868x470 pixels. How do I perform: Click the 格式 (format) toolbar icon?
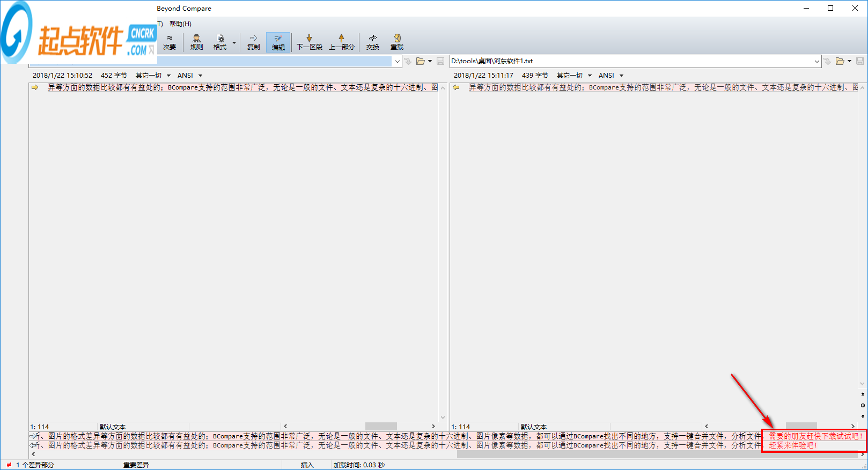coord(220,42)
